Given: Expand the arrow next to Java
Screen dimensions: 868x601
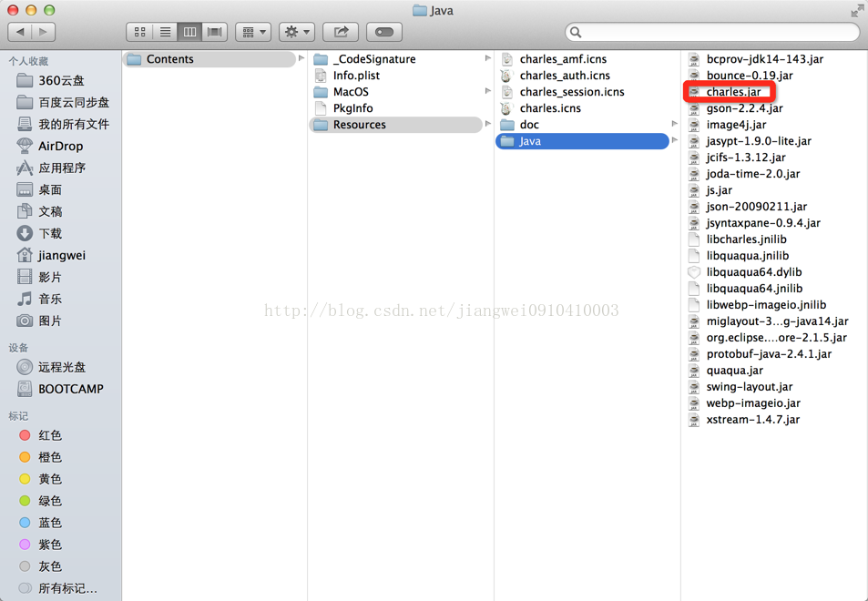Looking at the screenshot, I should point(674,140).
